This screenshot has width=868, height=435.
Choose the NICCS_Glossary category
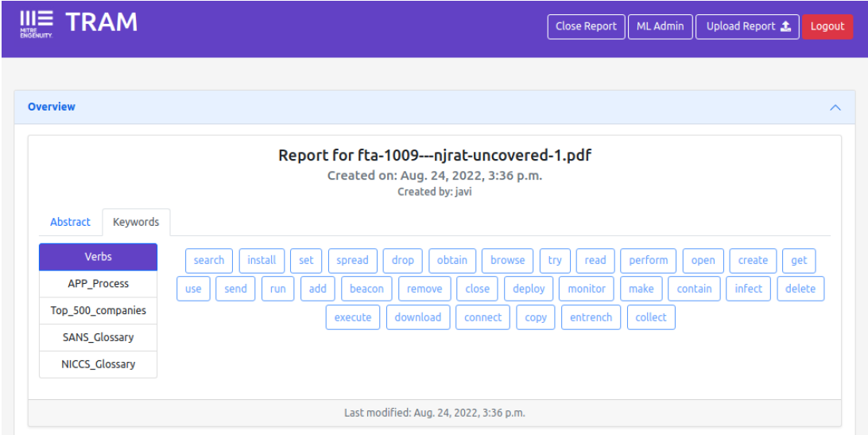(99, 364)
